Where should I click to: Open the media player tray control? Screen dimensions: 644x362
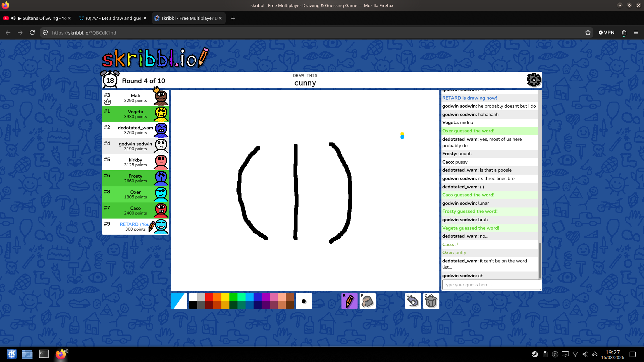pyautogui.click(x=555, y=354)
